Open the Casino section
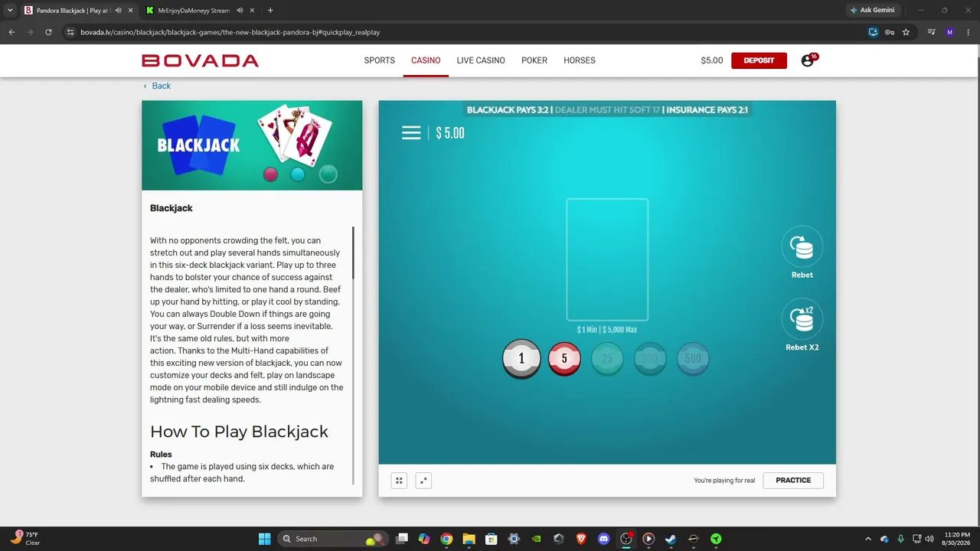The height and width of the screenshot is (551, 980). coord(426,60)
